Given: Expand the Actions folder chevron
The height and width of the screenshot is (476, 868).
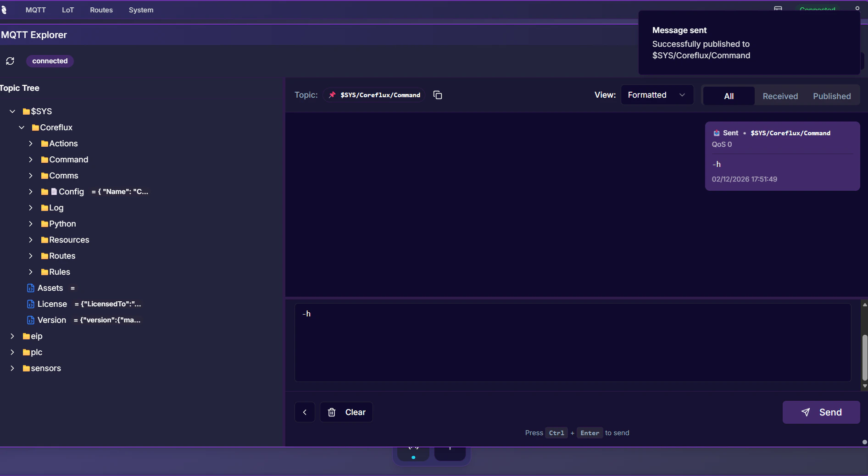Looking at the screenshot, I should point(31,144).
